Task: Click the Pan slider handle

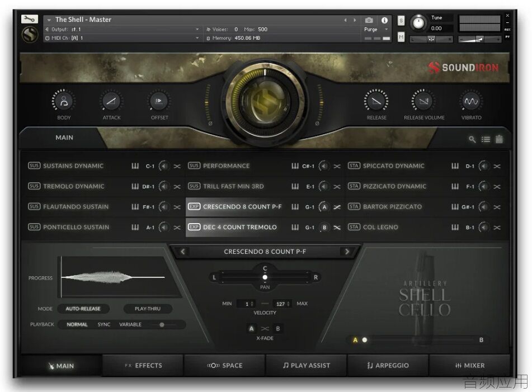Action: [265, 277]
